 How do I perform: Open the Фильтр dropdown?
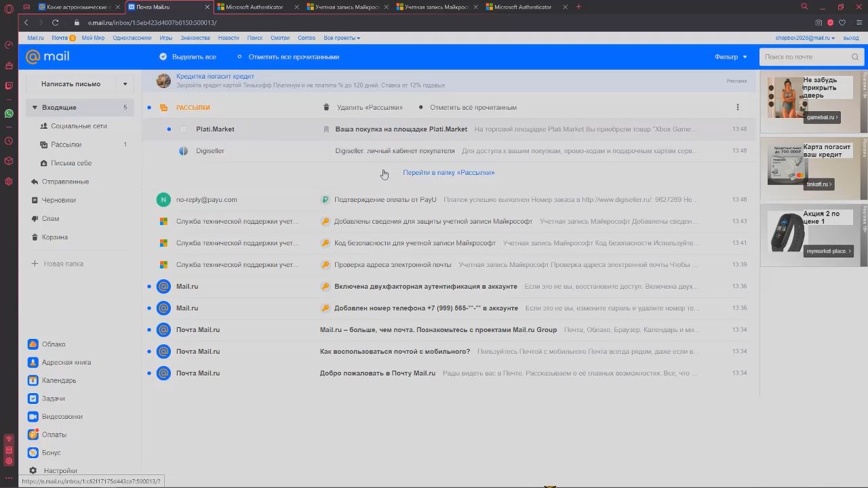pyautogui.click(x=731, y=57)
